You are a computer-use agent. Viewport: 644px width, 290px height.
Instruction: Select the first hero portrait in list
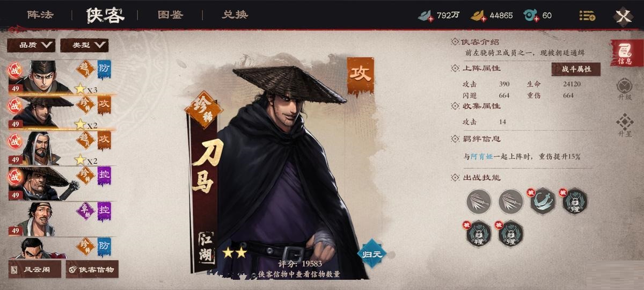click(40, 76)
